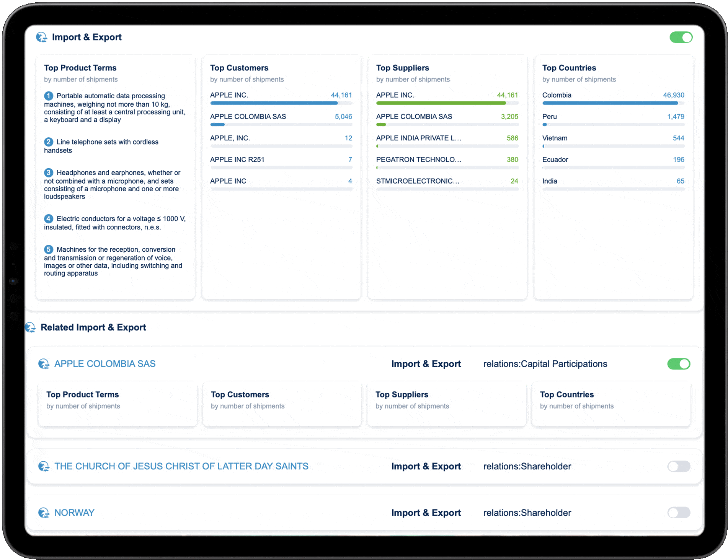Click Top Suppliers card under APPLE COLOMBIA SAS
The width and height of the screenshot is (728, 560).
point(447,404)
